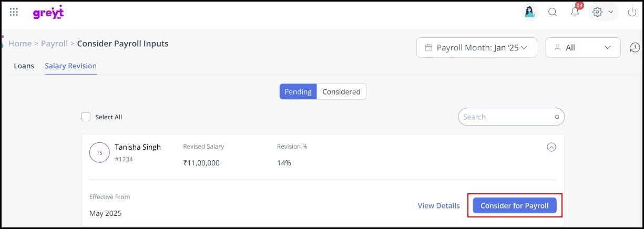Switch to the Loans tab
This screenshot has width=644, height=229.
24,66
